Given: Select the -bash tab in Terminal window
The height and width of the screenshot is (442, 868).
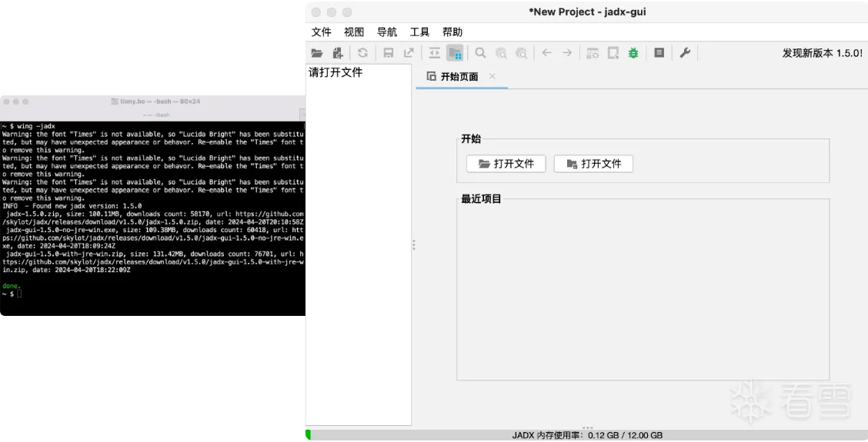Looking at the screenshot, I should click(156, 115).
